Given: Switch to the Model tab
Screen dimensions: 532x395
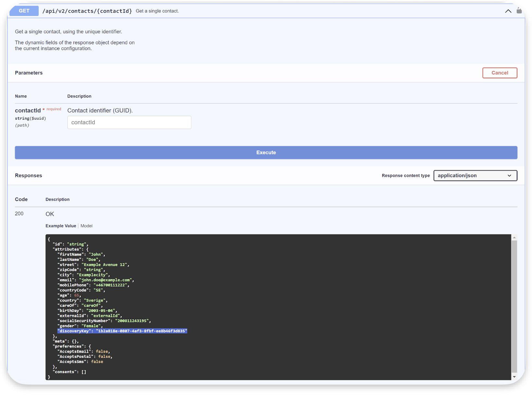Looking at the screenshot, I should point(86,226).
